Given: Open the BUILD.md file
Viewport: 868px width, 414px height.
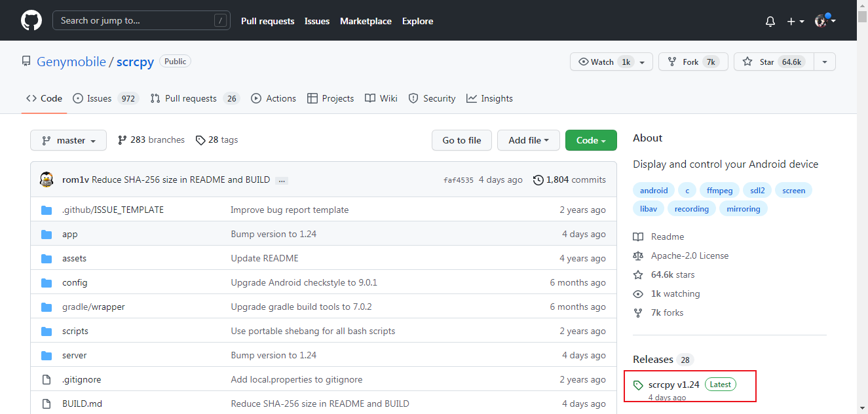Looking at the screenshot, I should [82, 404].
